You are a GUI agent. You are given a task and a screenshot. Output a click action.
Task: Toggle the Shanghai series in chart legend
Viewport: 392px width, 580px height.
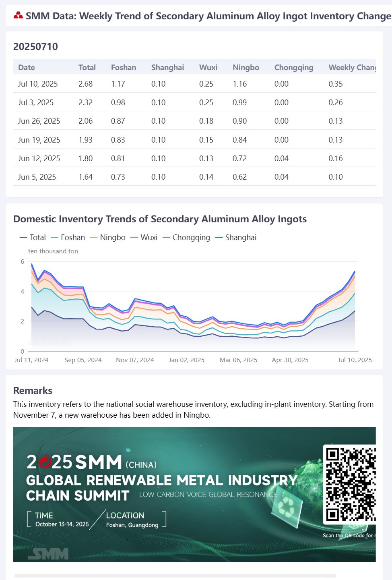[235, 237]
